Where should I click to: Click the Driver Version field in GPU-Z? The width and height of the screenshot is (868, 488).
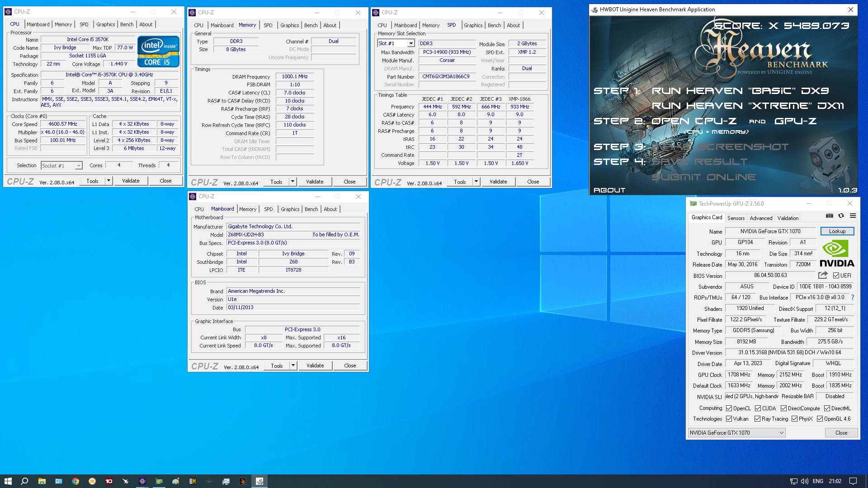coord(790,352)
